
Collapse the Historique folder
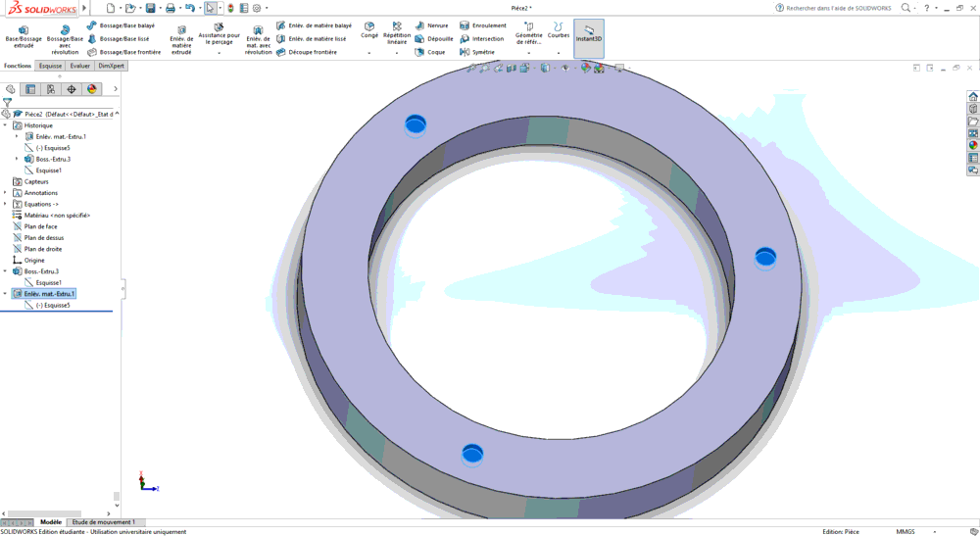click(x=6, y=125)
